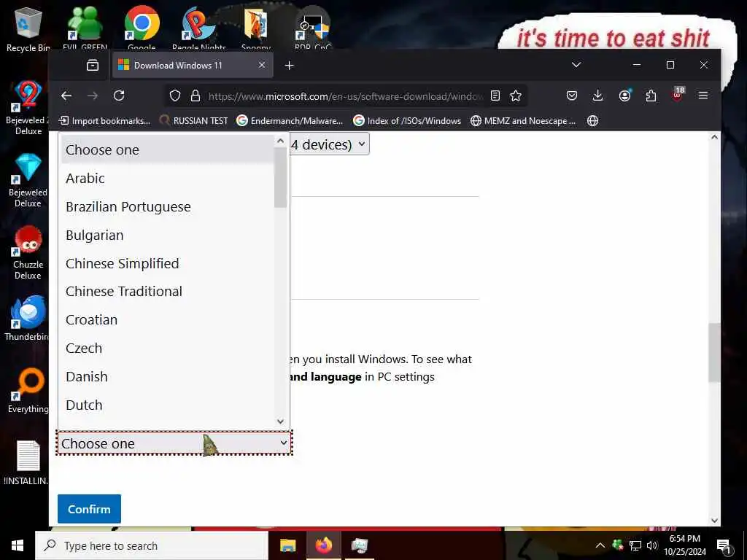Viewport: 747px width, 560px height.
Task: Open Firefox account icon
Action: click(624, 96)
